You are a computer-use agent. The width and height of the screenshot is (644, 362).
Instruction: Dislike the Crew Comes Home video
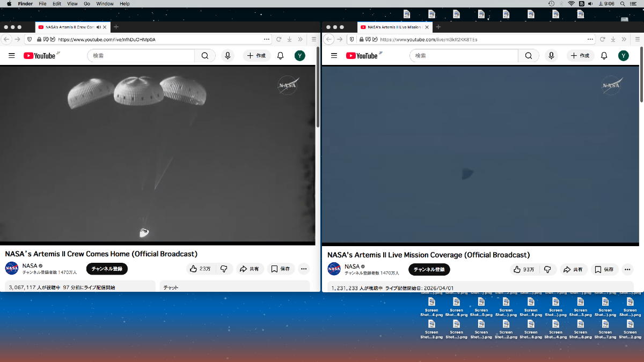click(x=224, y=269)
